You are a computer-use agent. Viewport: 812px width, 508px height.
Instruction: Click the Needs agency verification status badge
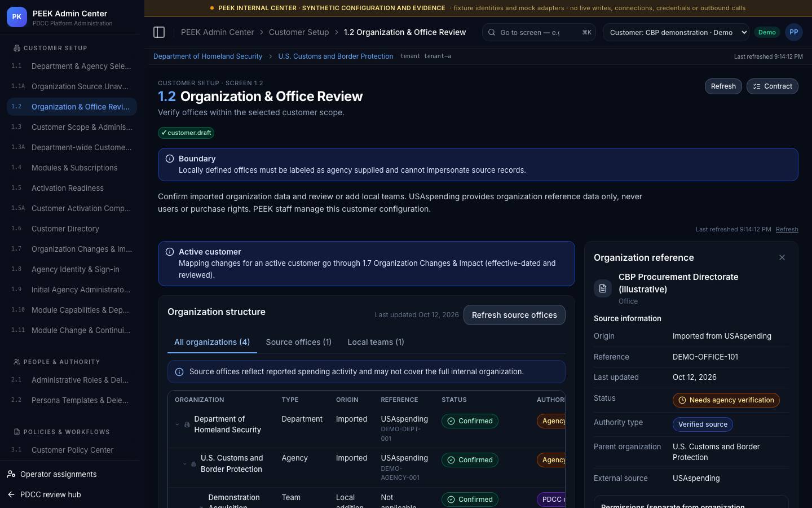click(726, 400)
